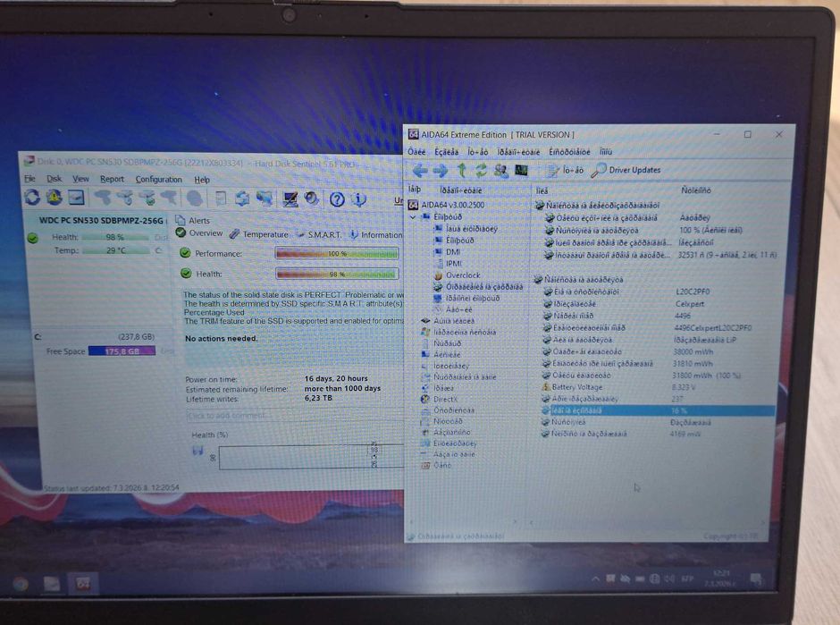Image resolution: width=840 pixels, height=625 pixels.
Task: Click the Health 98 % bar in Overview
Action: (x=337, y=274)
